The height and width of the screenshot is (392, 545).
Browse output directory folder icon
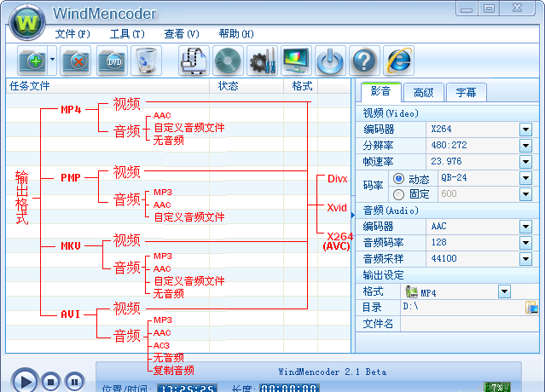531,308
